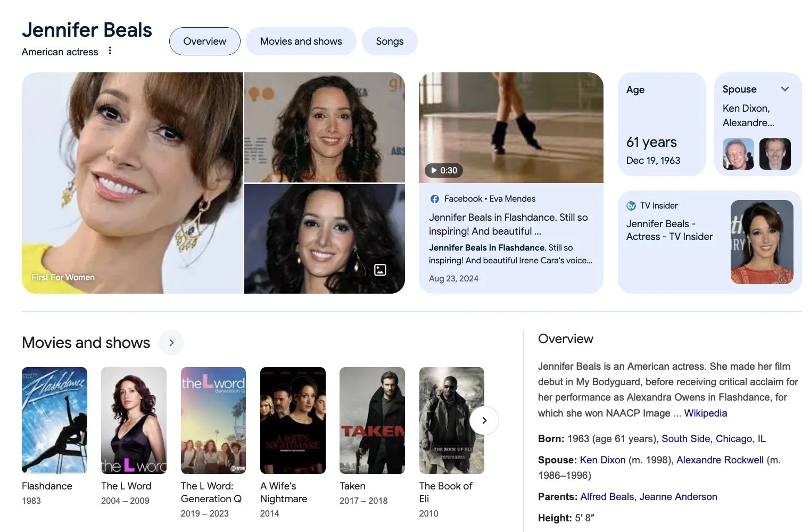The width and height of the screenshot is (810, 532).
Task: Click the Movies and shows section heading
Action: tap(86, 343)
